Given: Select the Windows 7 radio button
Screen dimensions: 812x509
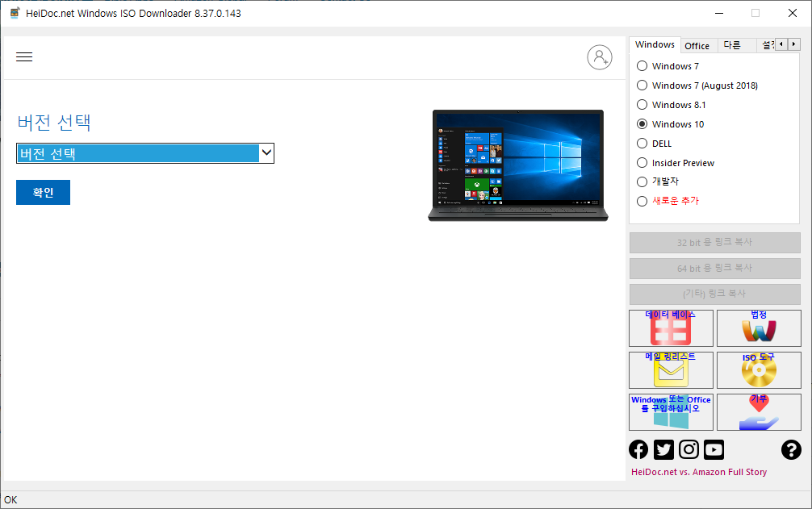Looking at the screenshot, I should pos(642,66).
